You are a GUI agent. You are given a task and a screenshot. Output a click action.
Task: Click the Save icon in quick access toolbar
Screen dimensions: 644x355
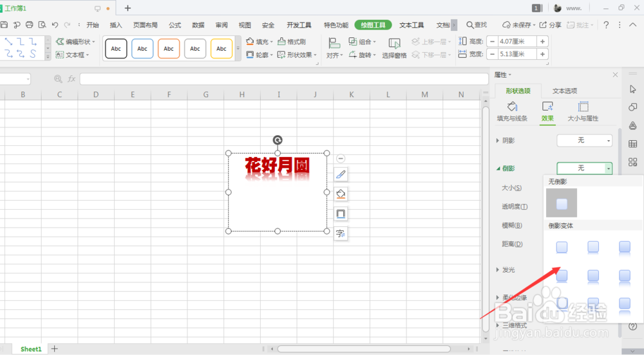pyautogui.click(x=4, y=24)
